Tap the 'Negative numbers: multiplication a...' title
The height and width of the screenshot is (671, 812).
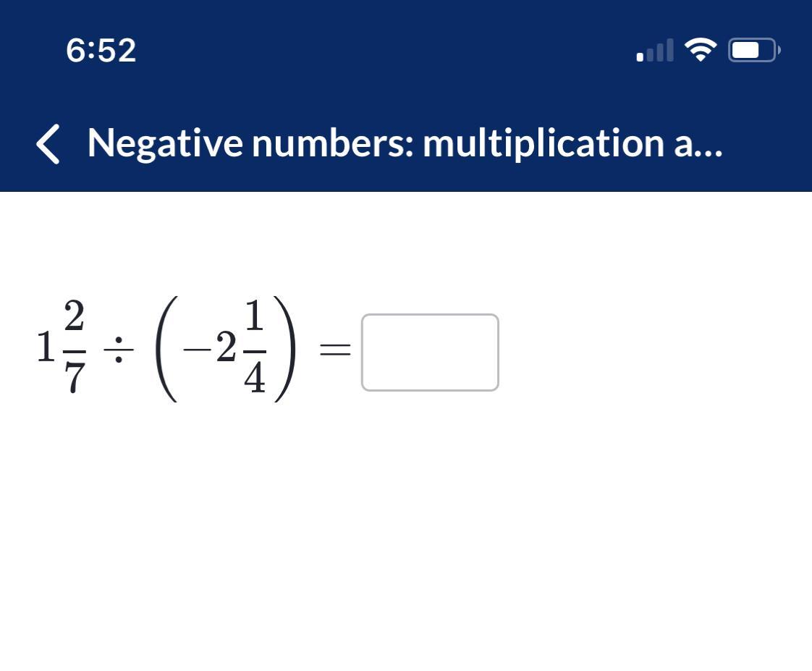point(405,143)
